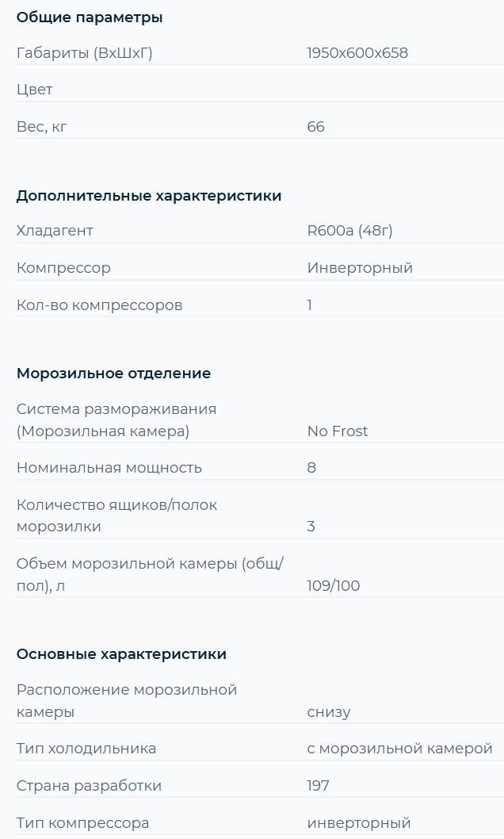The height and width of the screenshot is (839, 504).
Task: Click the Инверторный compressor value
Action: (x=360, y=267)
